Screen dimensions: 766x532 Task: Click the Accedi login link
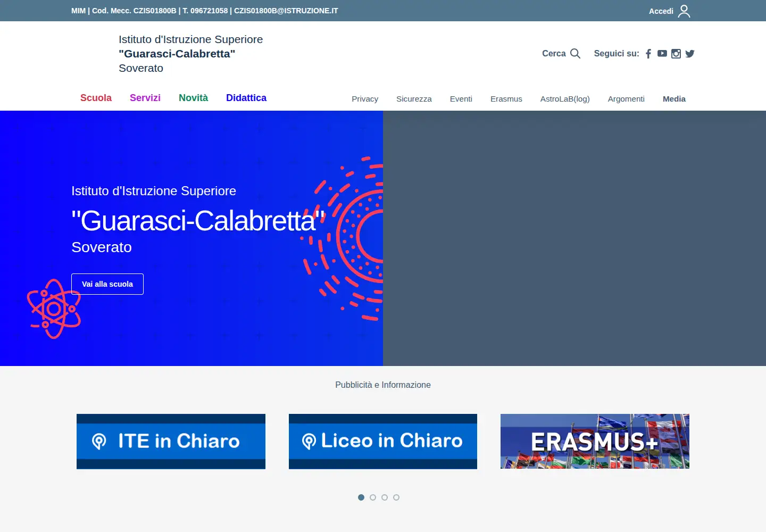coord(661,11)
